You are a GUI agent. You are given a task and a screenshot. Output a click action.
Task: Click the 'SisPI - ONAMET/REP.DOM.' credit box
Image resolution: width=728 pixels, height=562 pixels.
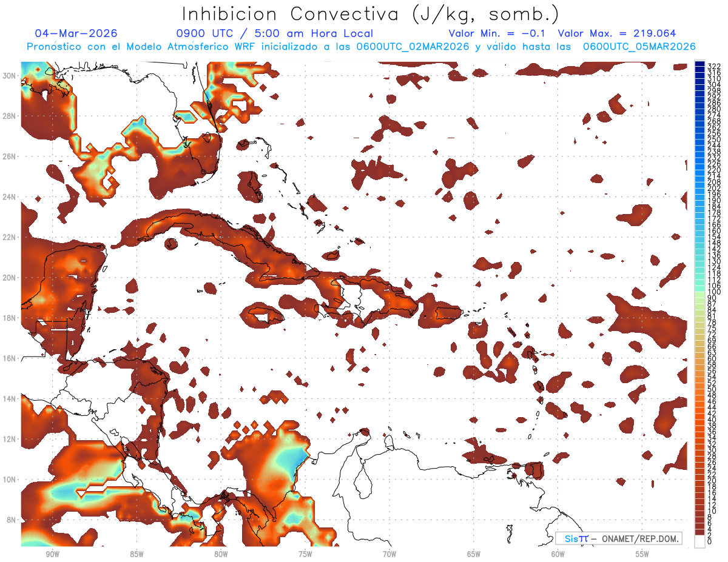(x=619, y=538)
